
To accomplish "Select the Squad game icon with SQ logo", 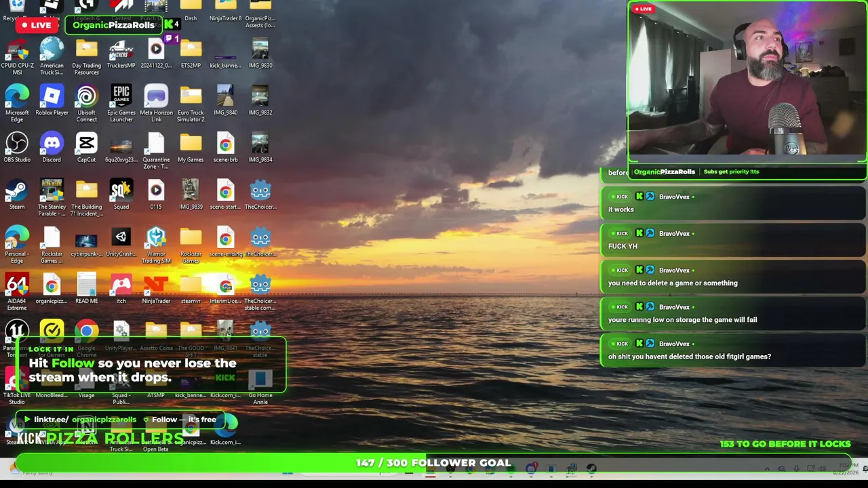I will point(121,195).
